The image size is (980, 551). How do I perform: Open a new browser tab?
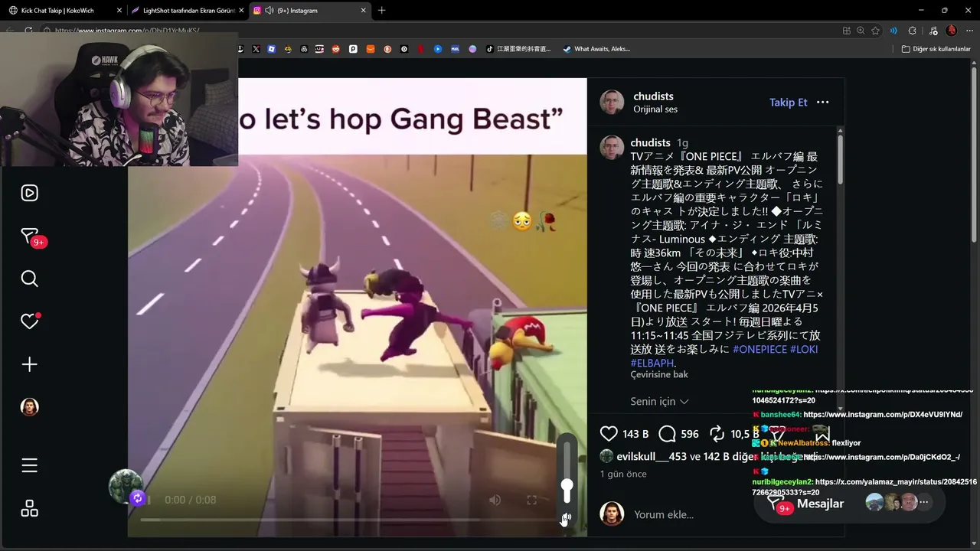pyautogui.click(x=382, y=11)
